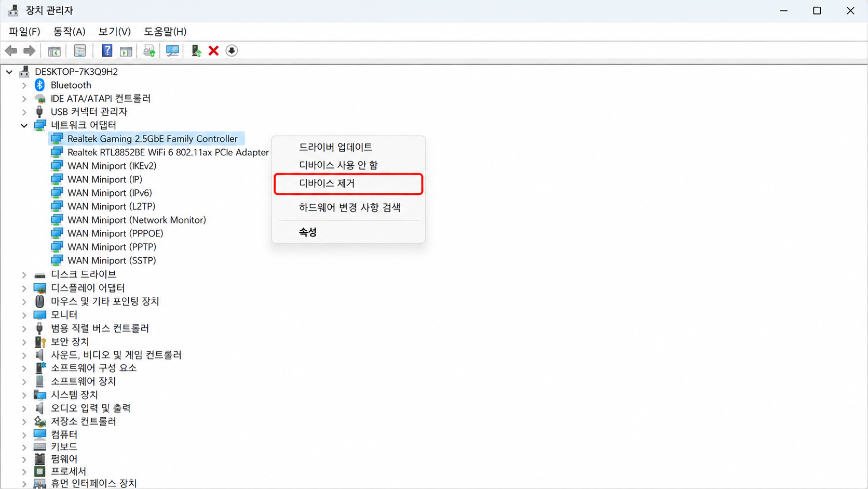
Task: Open the 보기(V) menu
Action: point(115,32)
